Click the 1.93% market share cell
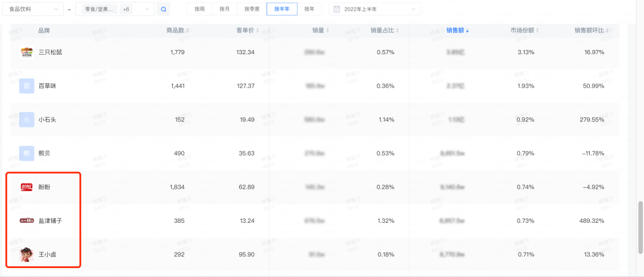The width and height of the screenshot is (644, 277). pos(526,86)
